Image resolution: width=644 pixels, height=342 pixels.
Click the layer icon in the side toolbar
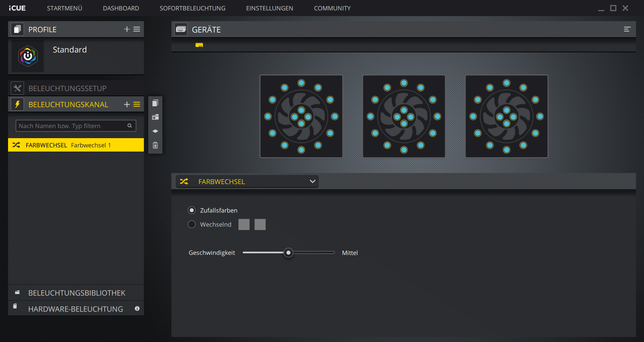pos(155,131)
